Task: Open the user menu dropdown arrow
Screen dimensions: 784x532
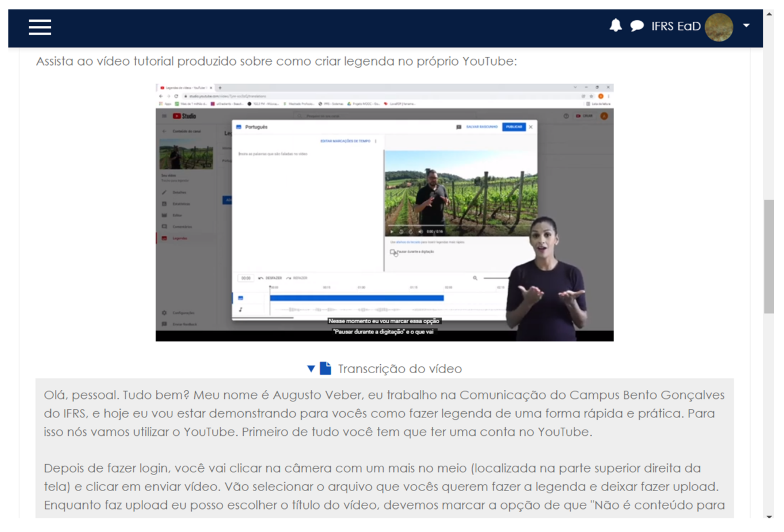Action: tap(746, 26)
